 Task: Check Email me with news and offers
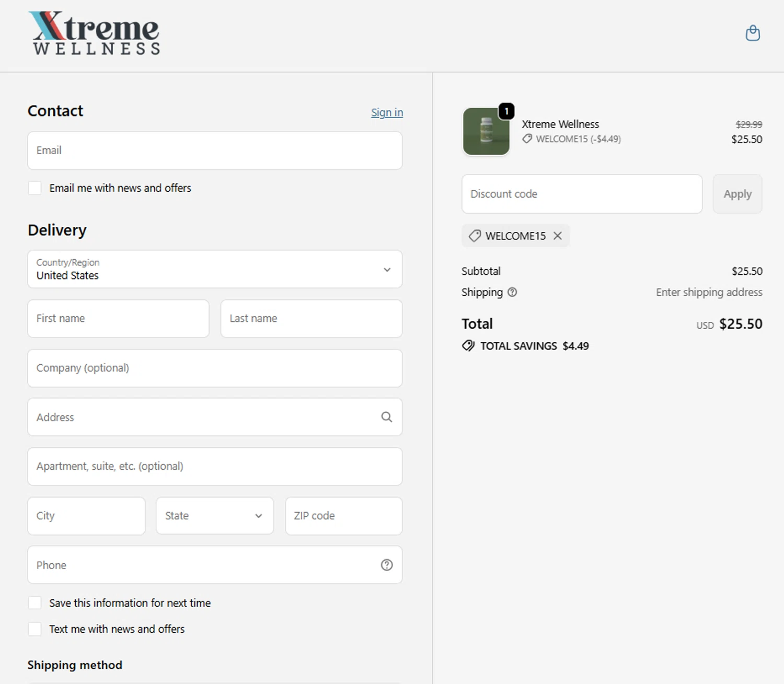(34, 188)
